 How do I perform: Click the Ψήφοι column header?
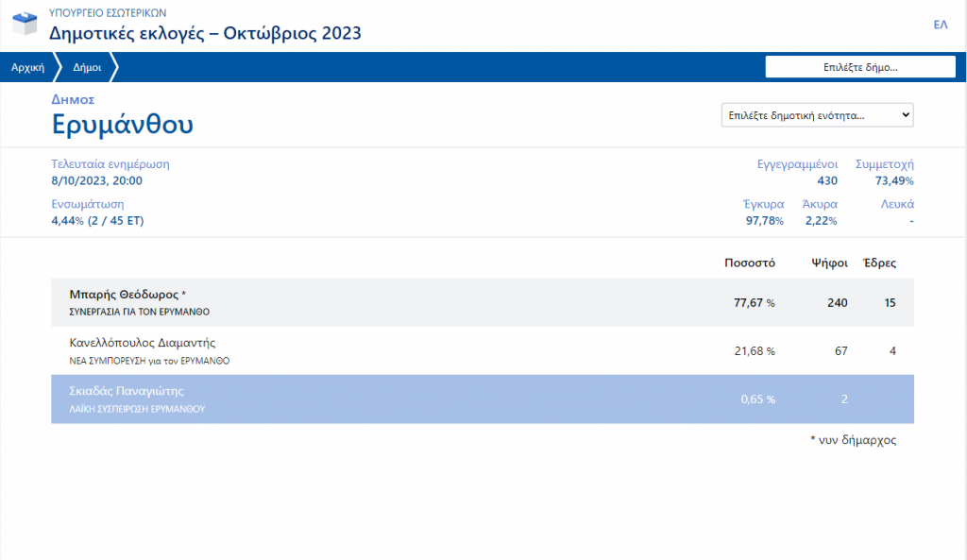coord(829,263)
